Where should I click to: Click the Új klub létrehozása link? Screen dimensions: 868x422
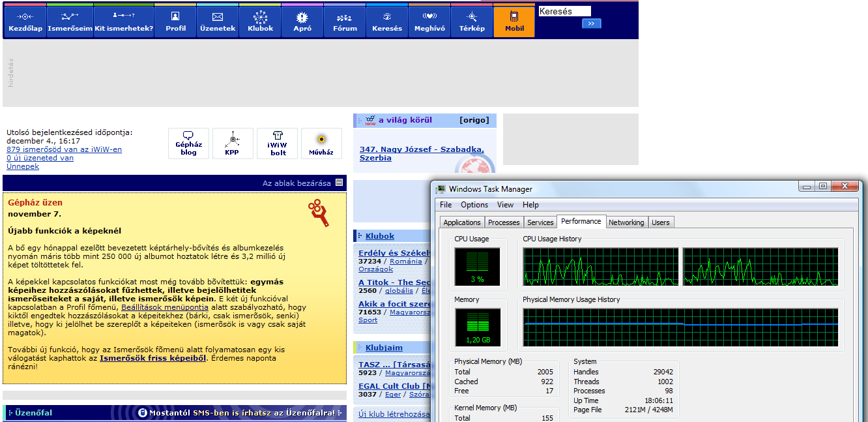pos(394,414)
